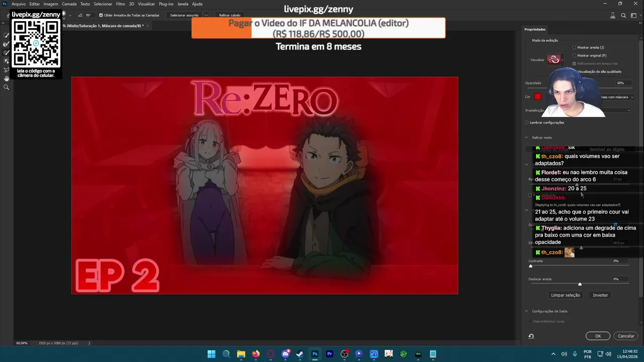644x362 pixels.
Task: Select the Lasso tool in left toolbar
Action: click(x=7, y=69)
